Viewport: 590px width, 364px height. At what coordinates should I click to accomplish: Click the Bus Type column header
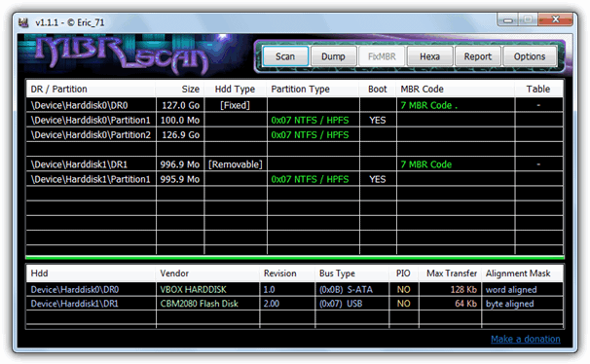pyautogui.click(x=351, y=273)
